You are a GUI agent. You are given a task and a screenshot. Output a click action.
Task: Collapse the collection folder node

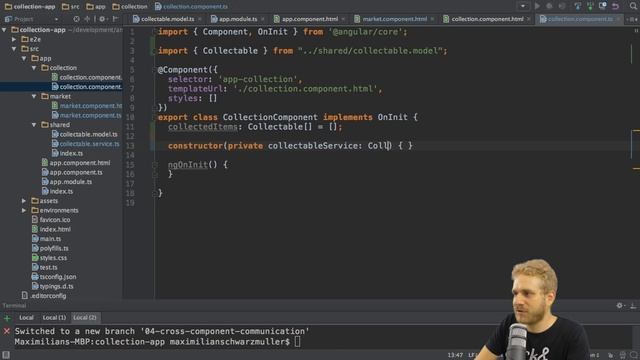(x=34, y=68)
